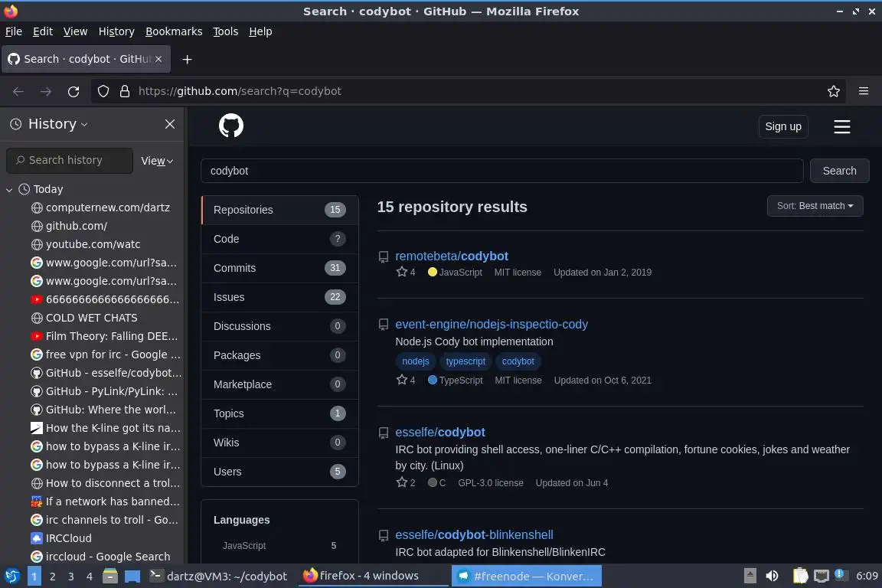
Task: Open esselfe/codybot repository link
Action: coord(440,432)
